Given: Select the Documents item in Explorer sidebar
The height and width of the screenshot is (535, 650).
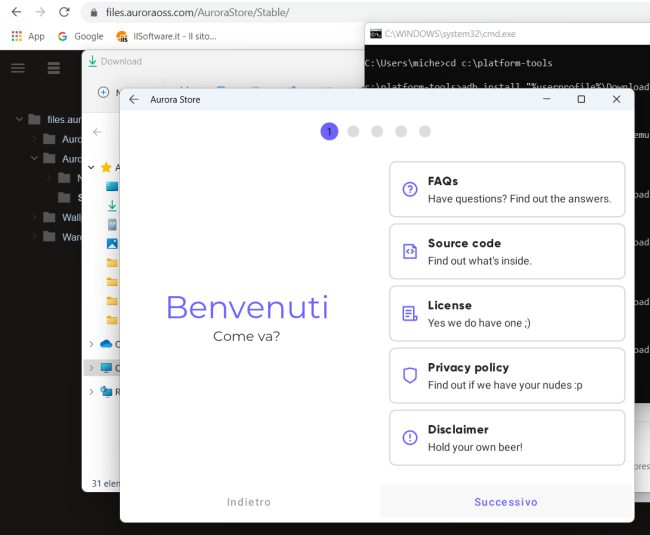Looking at the screenshot, I should click(x=112, y=225).
